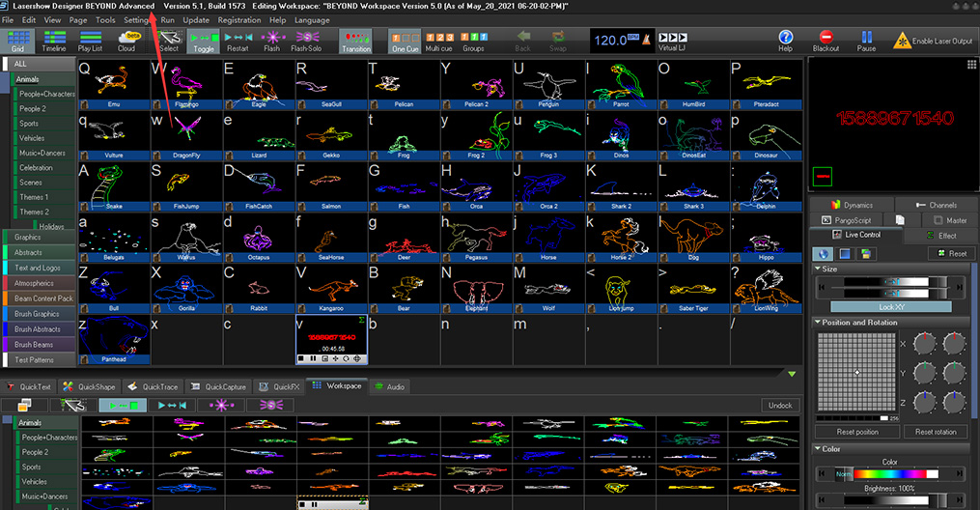This screenshot has height=510, width=980.
Task: Open the Tools menu
Action: pyautogui.click(x=105, y=20)
